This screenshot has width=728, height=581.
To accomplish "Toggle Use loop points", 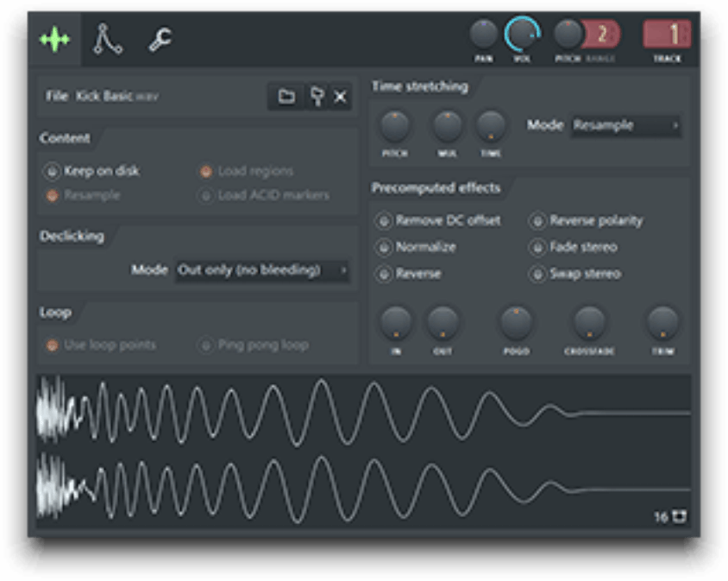I will click(x=101, y=344).
